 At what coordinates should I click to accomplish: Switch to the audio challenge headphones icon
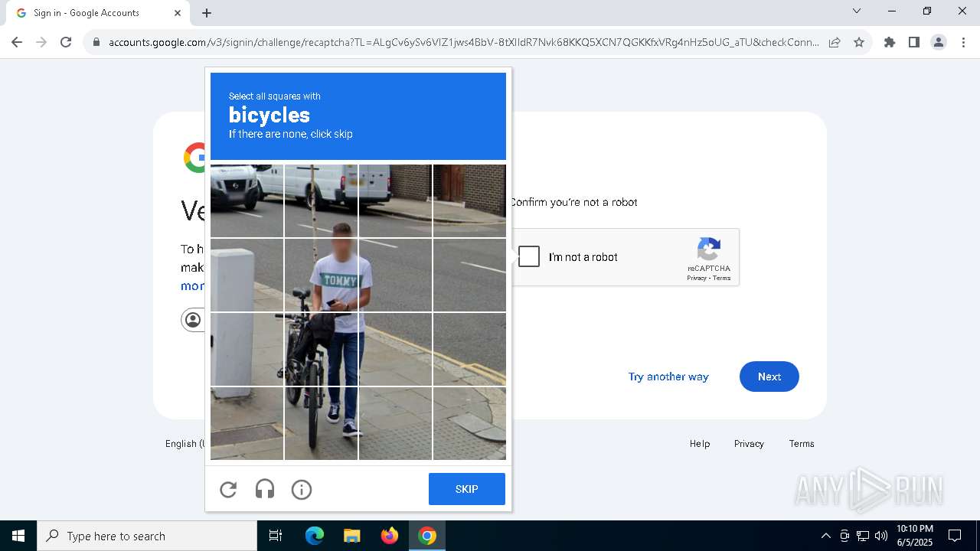pos(265,490)
